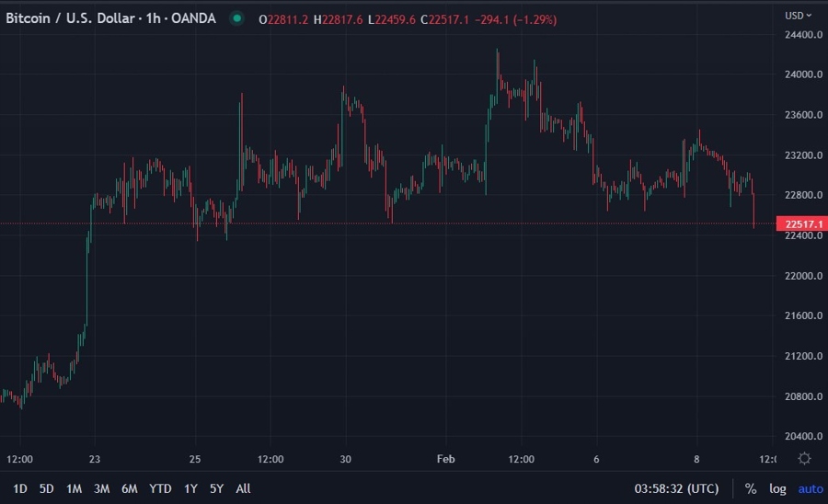Click the 8 date label on time axis

coord(696,459)
